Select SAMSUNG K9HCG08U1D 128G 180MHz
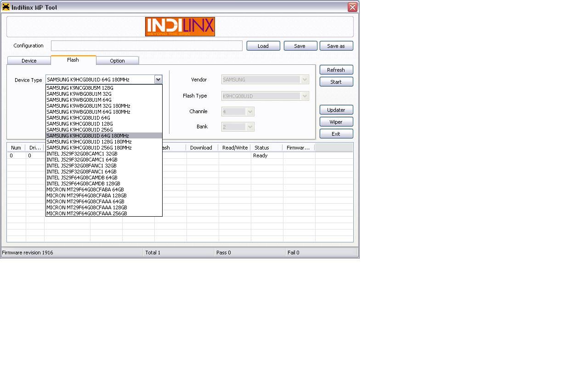 pyautogui.click(x=104, y=142)
